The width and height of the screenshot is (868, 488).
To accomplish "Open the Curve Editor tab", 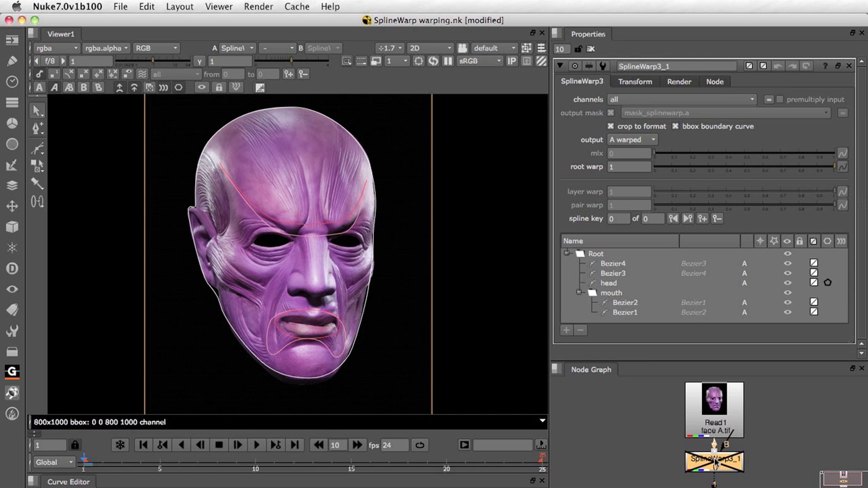I will (x=68, y=482).
